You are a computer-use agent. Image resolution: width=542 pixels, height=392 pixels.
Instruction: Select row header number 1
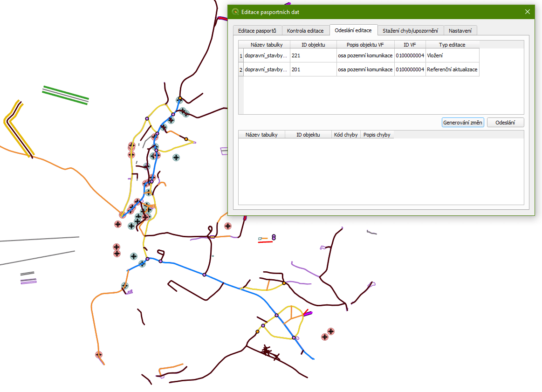click(241, 55)
